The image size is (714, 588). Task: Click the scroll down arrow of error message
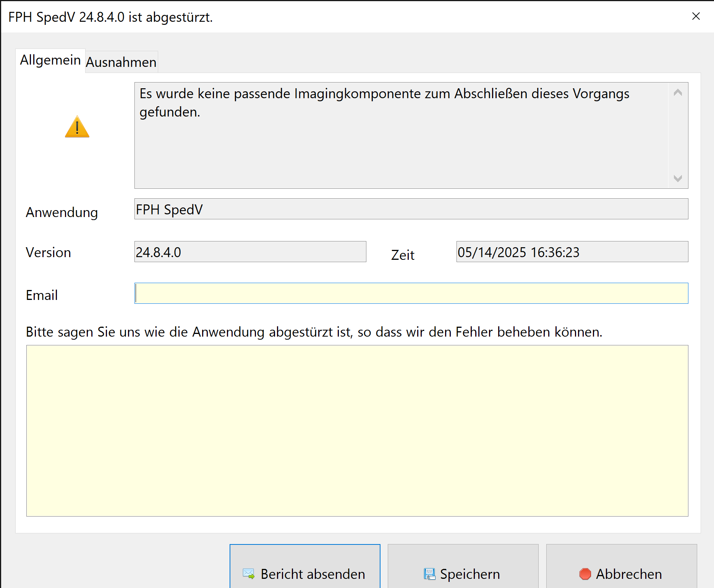point(678,178)
